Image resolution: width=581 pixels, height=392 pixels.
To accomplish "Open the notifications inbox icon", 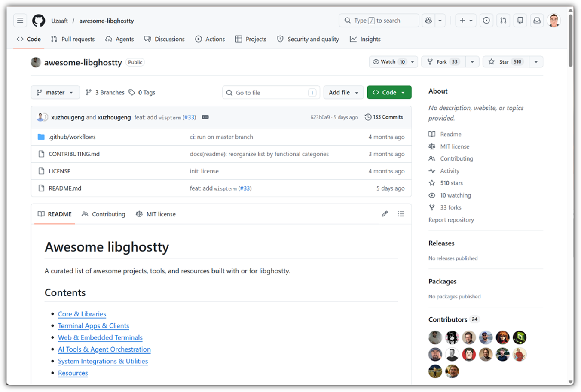I will (537, 21).
